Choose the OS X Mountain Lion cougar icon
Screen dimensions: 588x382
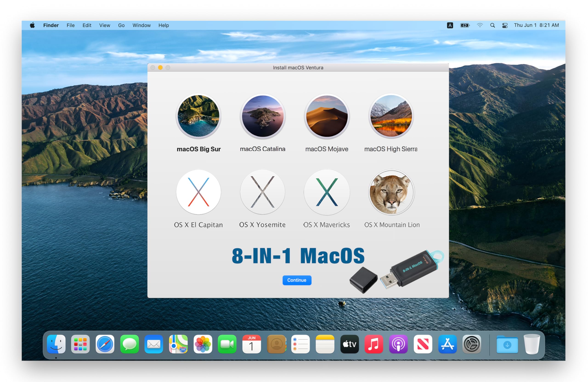pyautogui.click(x=391, y=192)
